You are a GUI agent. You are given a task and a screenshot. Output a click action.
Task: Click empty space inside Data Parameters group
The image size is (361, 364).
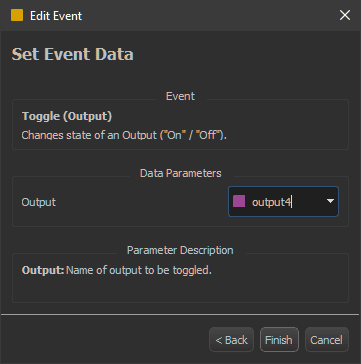point(140,202)
